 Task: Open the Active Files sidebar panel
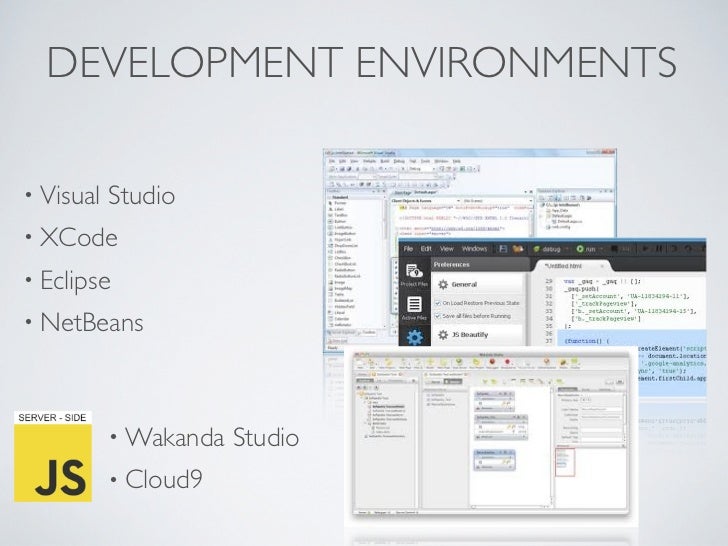tap(414, 308)
